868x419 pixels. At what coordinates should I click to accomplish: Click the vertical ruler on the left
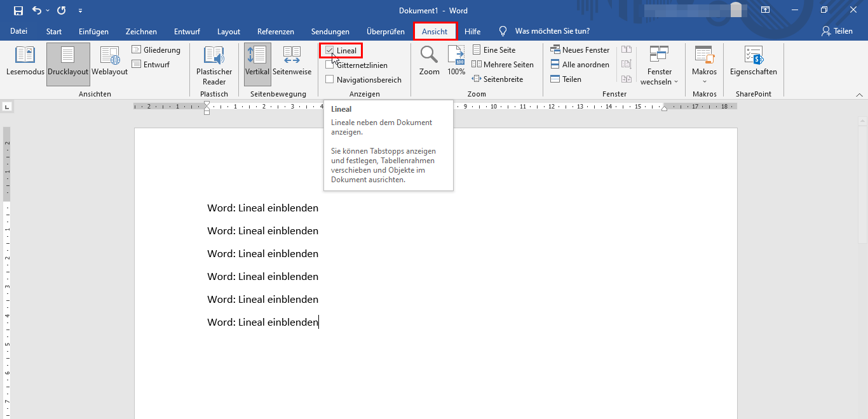[x=7, y=273]
